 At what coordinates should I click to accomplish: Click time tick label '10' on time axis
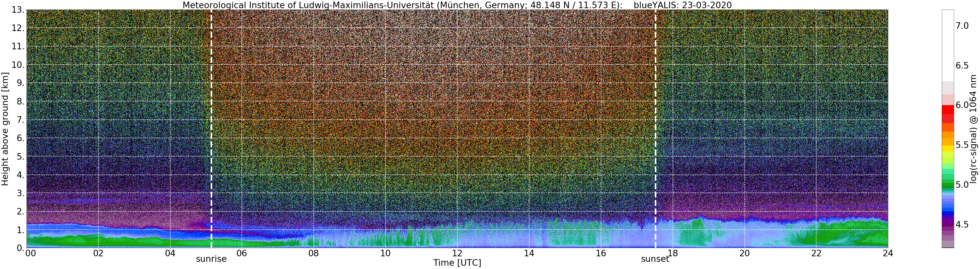[x=385, y=253]
